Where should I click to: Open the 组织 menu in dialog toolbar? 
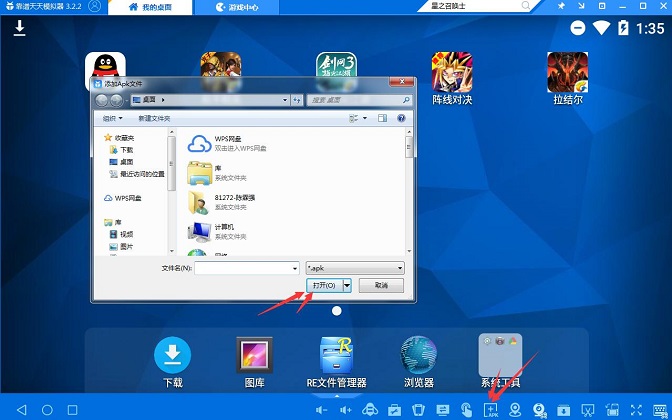113,118
